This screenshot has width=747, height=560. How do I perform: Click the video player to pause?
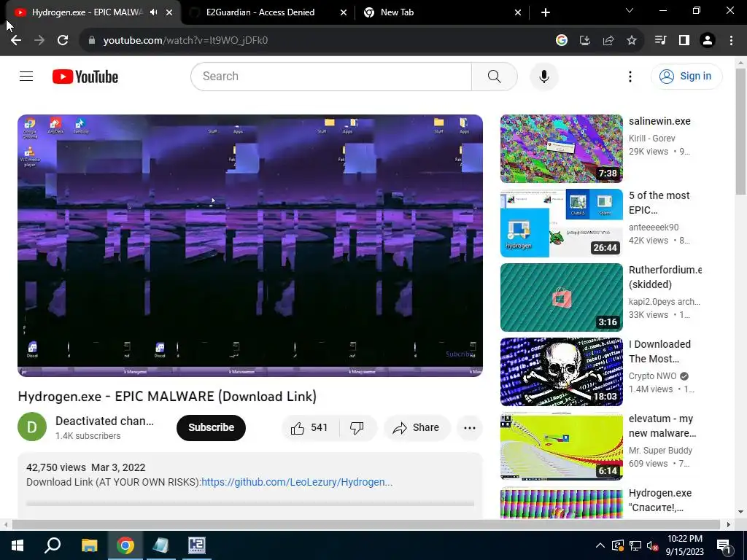250,245
